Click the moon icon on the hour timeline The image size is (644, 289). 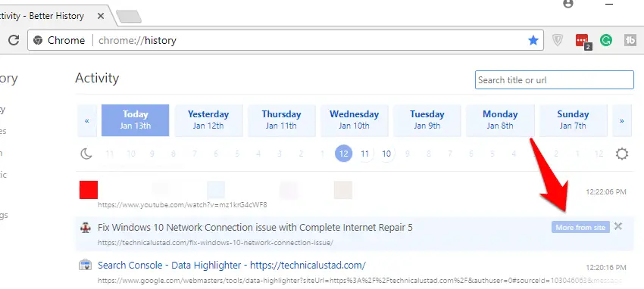pyautogui.click(x=86, y=154)
